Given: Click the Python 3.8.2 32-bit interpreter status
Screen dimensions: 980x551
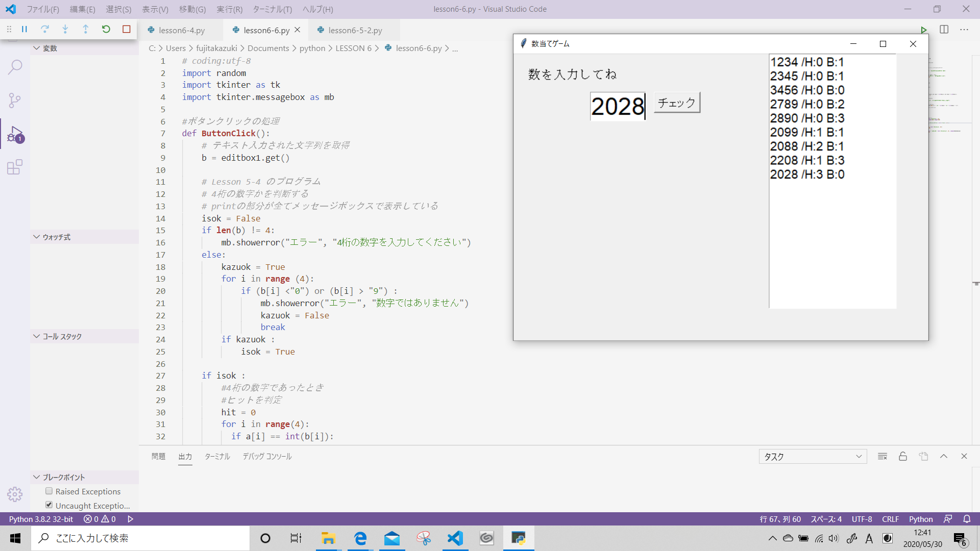Looking at the screenshot, I should pyautogui.click(x=41, y=519).
